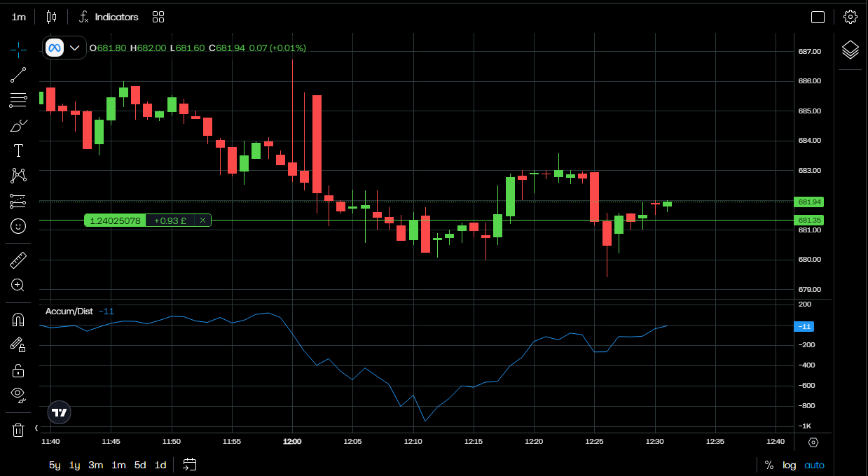The height and width of the screenshot is (476, 868).
Task: Click the 681.35 position price label
Action: [x=809, y=220]
